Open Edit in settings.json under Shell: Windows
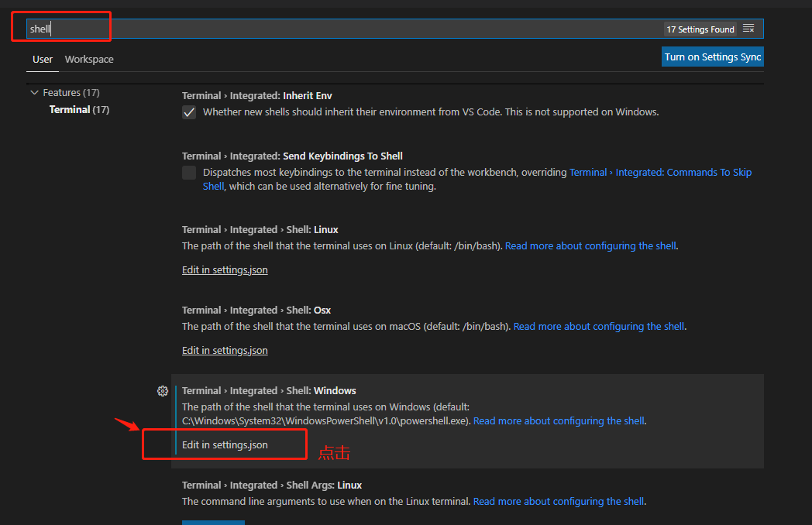The height and width of the screenshot is (525, 812). 224,444
